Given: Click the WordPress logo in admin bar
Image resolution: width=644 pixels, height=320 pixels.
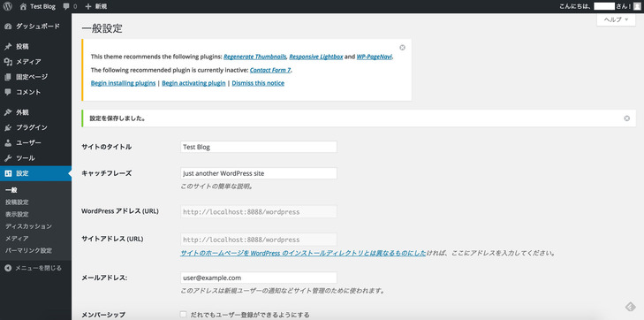Looking at the screenshot, I should point(8,6).
